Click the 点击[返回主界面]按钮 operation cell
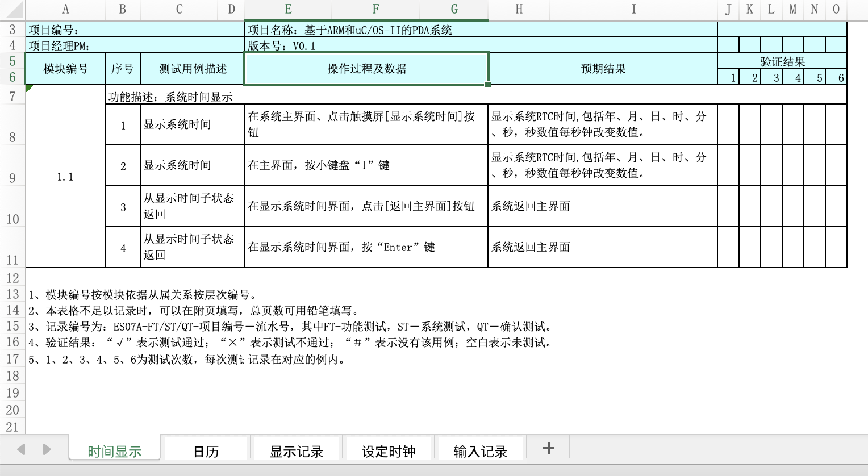Screen dimensions: 868x476 tap(366, 206)
